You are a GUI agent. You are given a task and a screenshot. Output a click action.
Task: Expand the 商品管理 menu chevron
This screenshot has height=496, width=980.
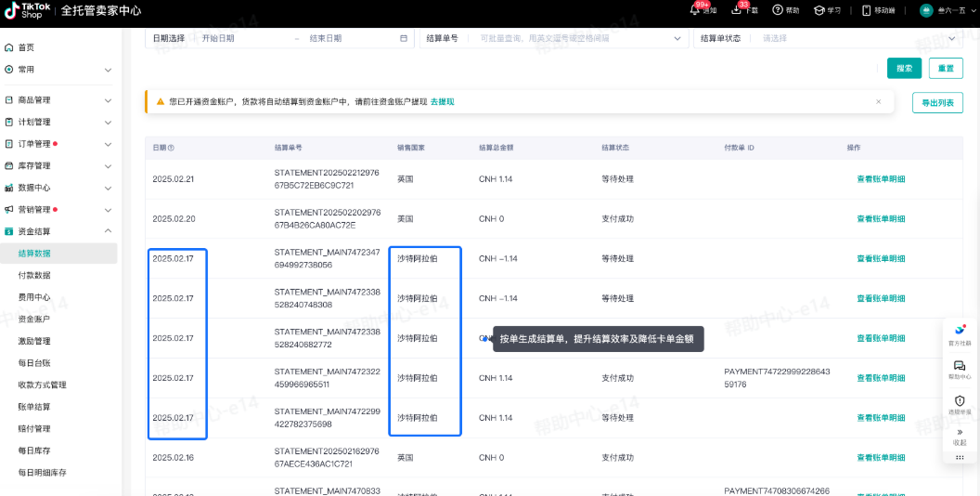click(x=108, y=100)
